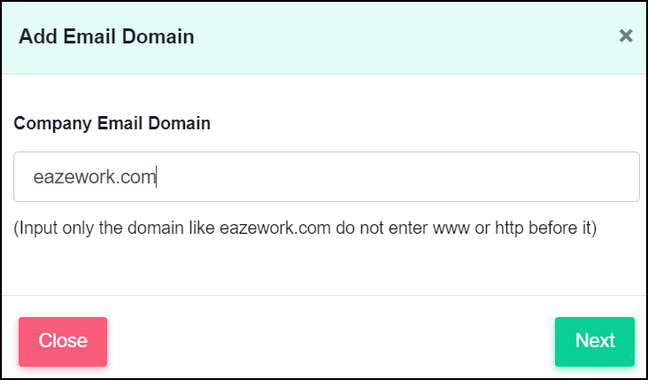
Task: Click the dialog footer area between the buttons
Action: point(331,342)
